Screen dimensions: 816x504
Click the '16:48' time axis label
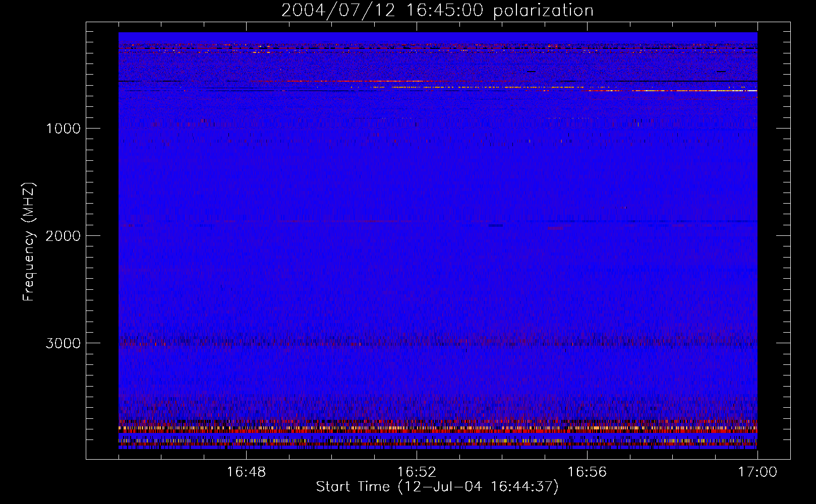click(246, 472)
